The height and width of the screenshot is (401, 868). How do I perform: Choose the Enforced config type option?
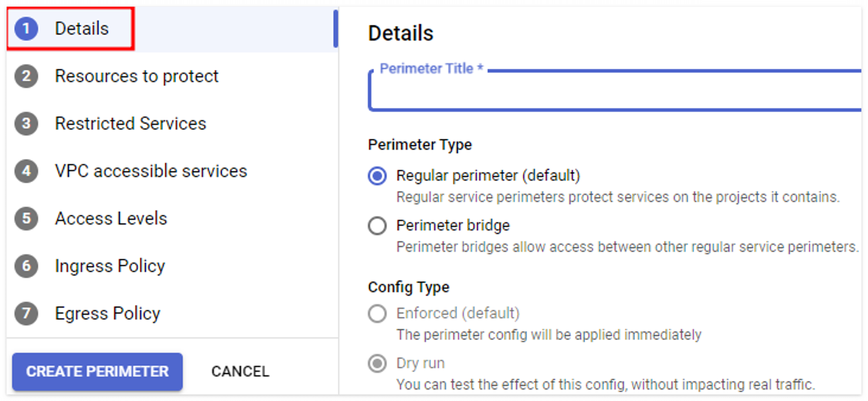tap(377, 313)
